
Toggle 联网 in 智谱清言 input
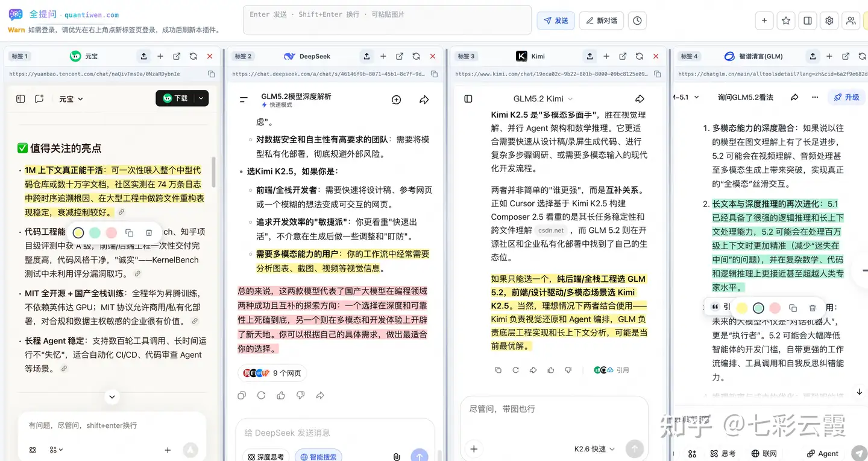click(764, 454)
